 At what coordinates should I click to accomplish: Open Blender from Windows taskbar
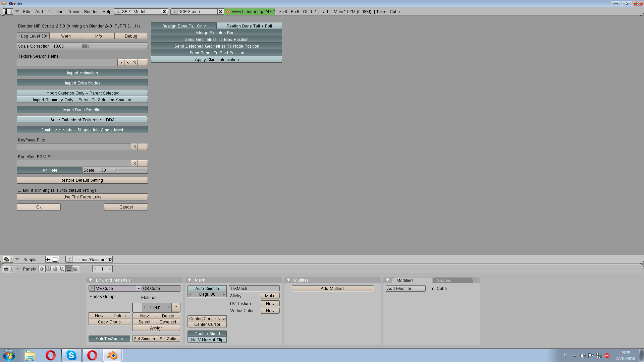112,355
